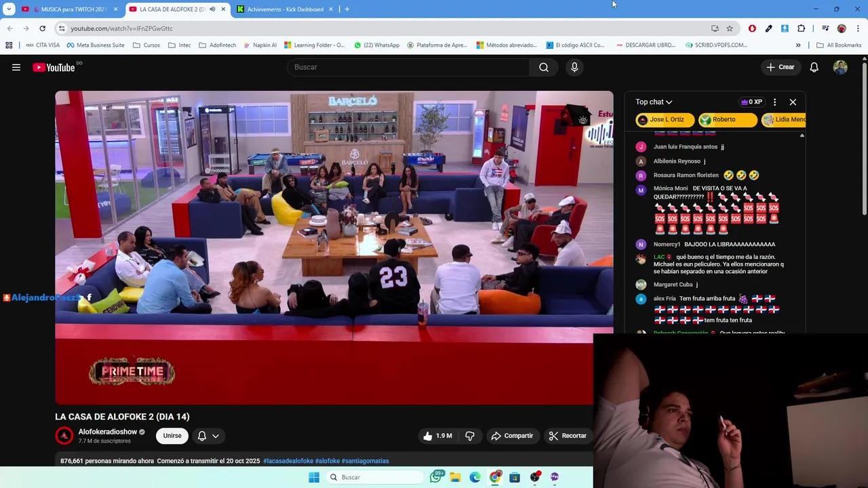This screenshot has height=488, width=868.
Task: Open Chrome apps grid in bookmarks bar
Action: point(9,45)
